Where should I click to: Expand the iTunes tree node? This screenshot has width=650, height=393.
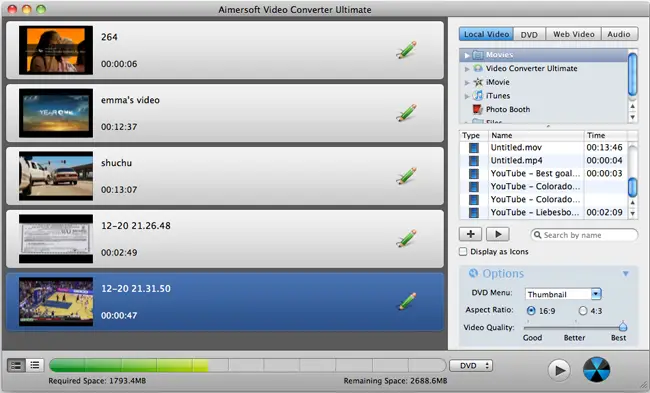pos(467,96)
